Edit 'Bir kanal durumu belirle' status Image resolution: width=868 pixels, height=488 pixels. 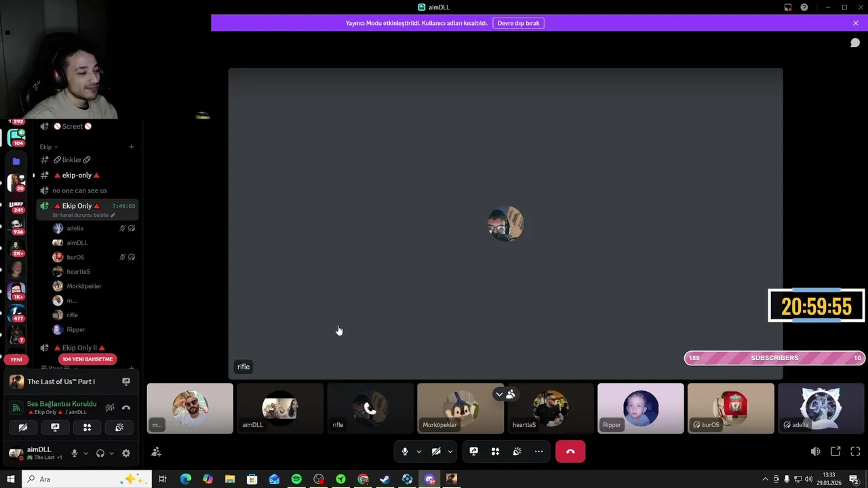(x=83, y=215)
